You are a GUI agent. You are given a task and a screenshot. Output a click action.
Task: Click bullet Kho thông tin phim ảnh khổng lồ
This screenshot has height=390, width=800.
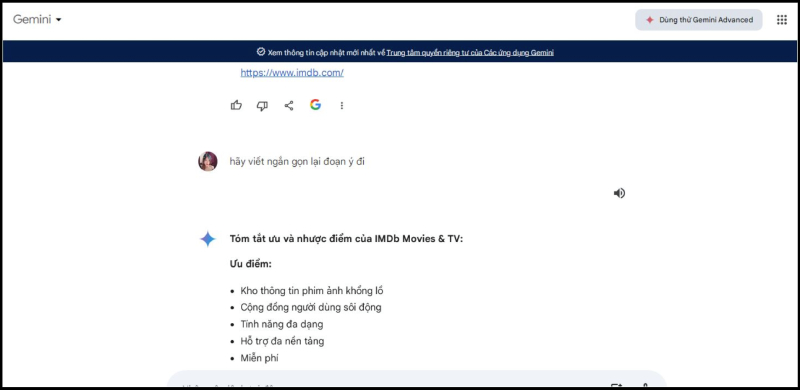pyautogui.click(x=312, y=291)
